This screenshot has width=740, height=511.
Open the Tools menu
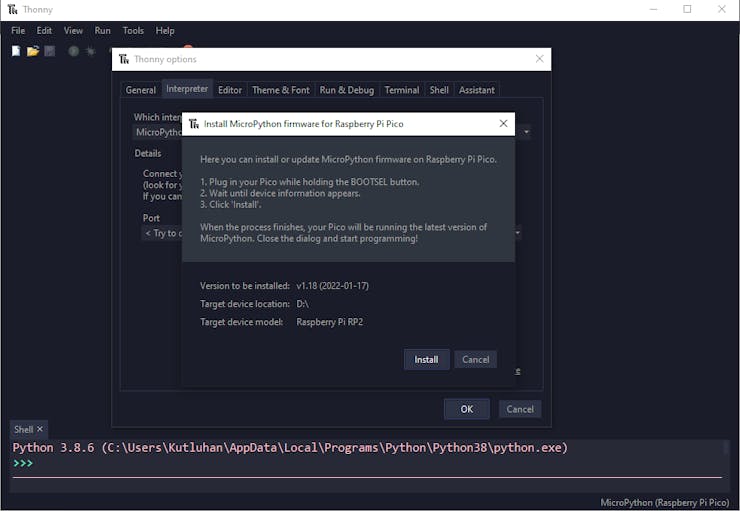click(133, 31)
